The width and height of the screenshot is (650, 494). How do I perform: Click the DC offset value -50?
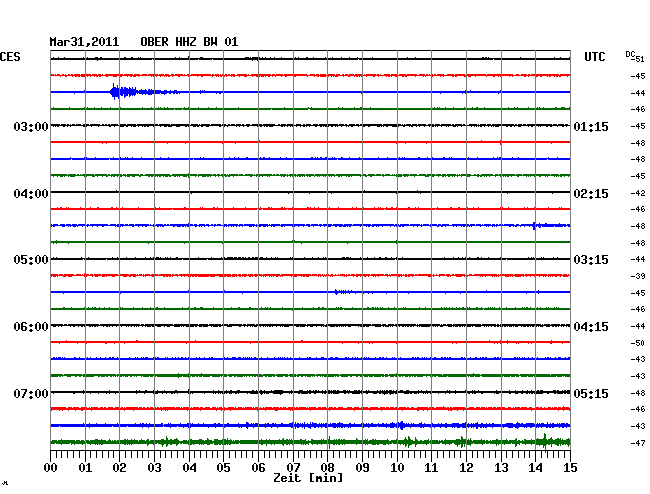pyautogui.click(x=638, y=343)
